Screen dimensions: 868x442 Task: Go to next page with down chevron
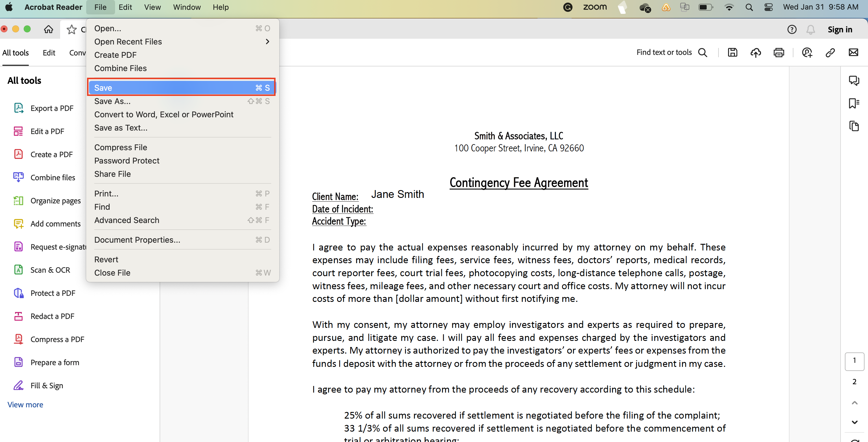click(854, 422)
